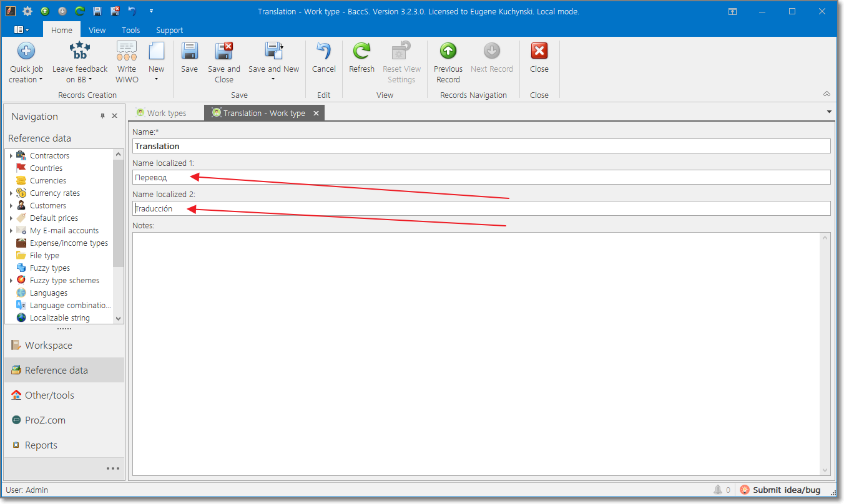Open Reference data navigation group
The width and height of the screenshot is (844, 504).
click(64, 370)
